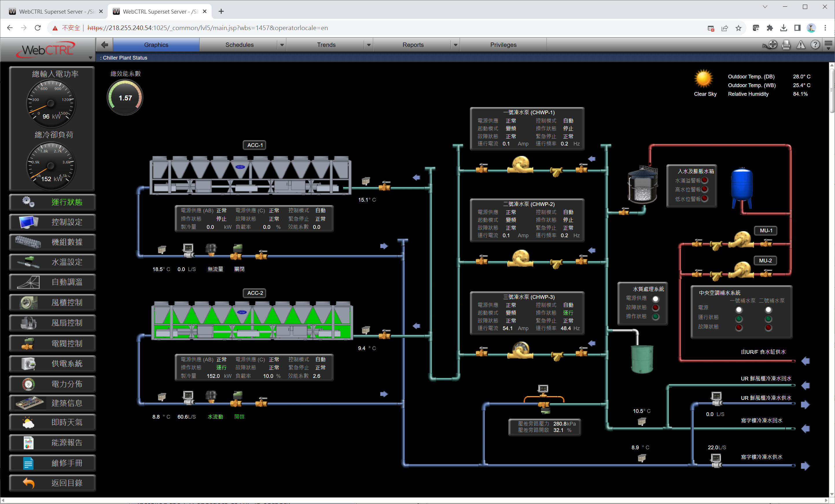Screen dimensions: 835x504
Task: Open the Reports dropdown arrow
Action: point(455,45)
